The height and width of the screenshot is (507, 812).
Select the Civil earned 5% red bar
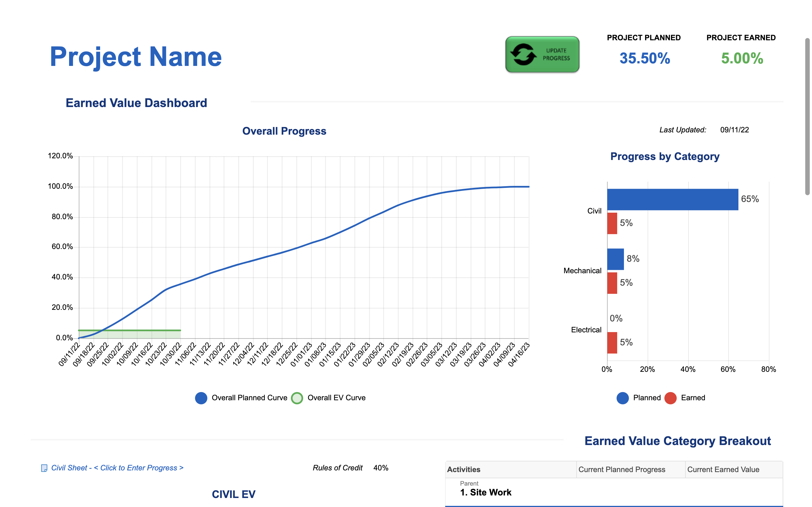click(x=612, y=223)
